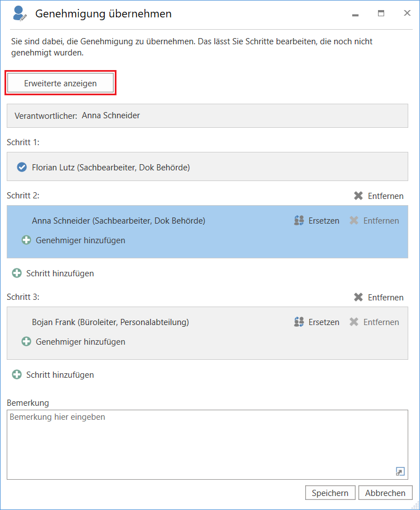Image resolution: width=420 pixels, height=510 pixels.
Task: Save changes with the Speichern button
Action: point(330,493)
